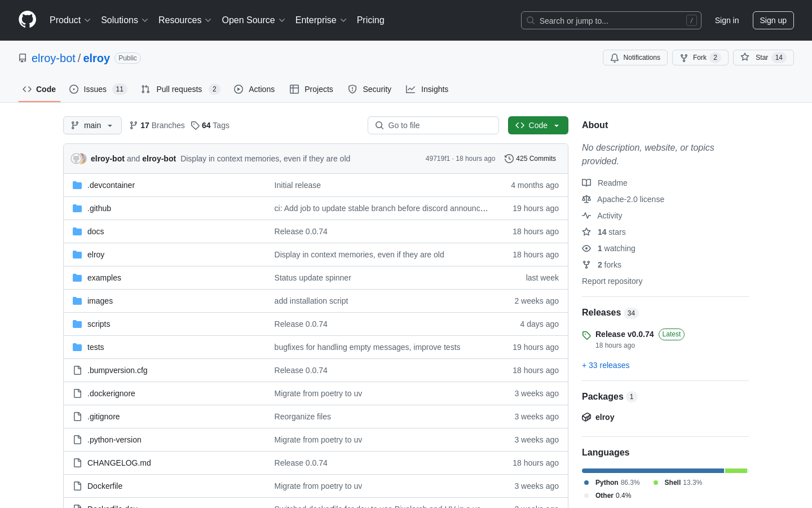This screenshot has width=812, height=508.
Task: Open the Issues tab
Action: click(x=98, y=89)
